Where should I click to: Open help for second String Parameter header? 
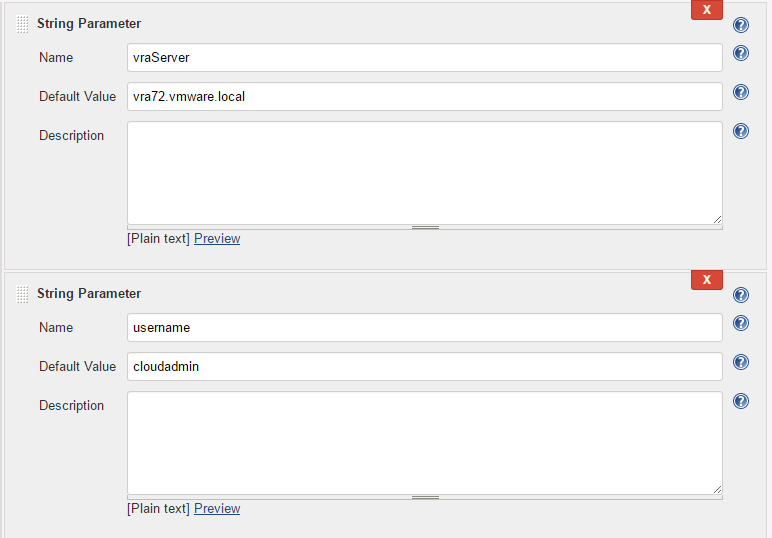(741, 295)
